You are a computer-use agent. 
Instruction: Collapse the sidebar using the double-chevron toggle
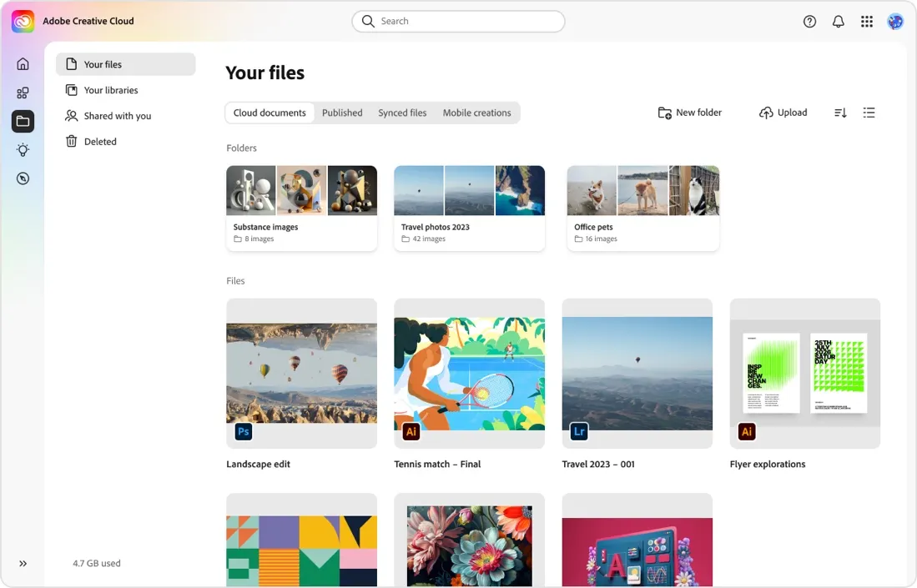coord(23,563)
